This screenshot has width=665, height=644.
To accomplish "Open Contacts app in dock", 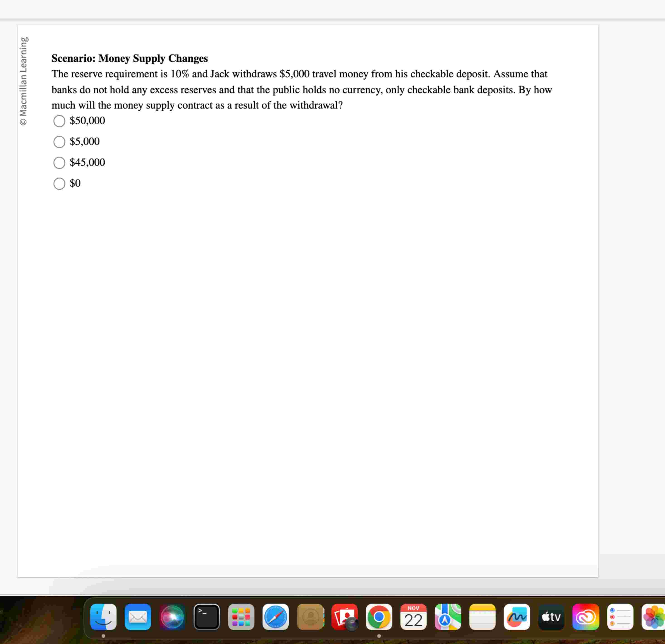I will click(x=310, y=617).
